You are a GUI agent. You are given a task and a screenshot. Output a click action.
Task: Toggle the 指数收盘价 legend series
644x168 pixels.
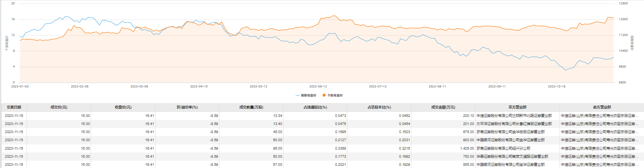308,95
